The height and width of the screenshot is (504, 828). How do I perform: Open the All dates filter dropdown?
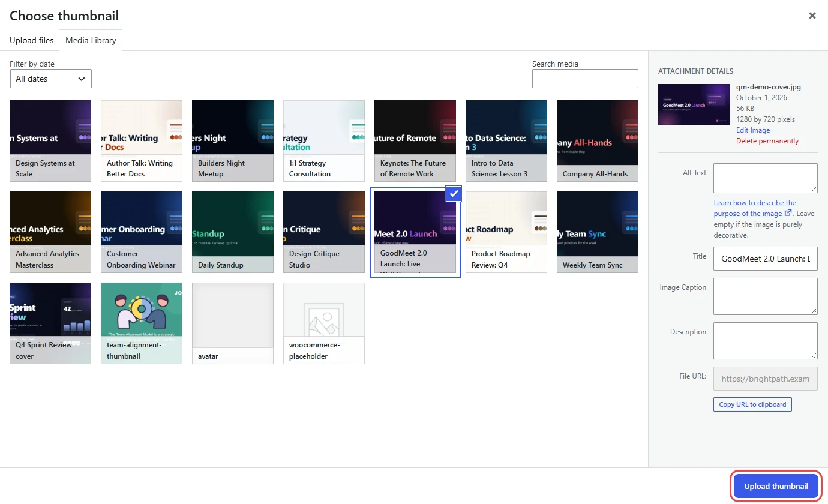51,79
